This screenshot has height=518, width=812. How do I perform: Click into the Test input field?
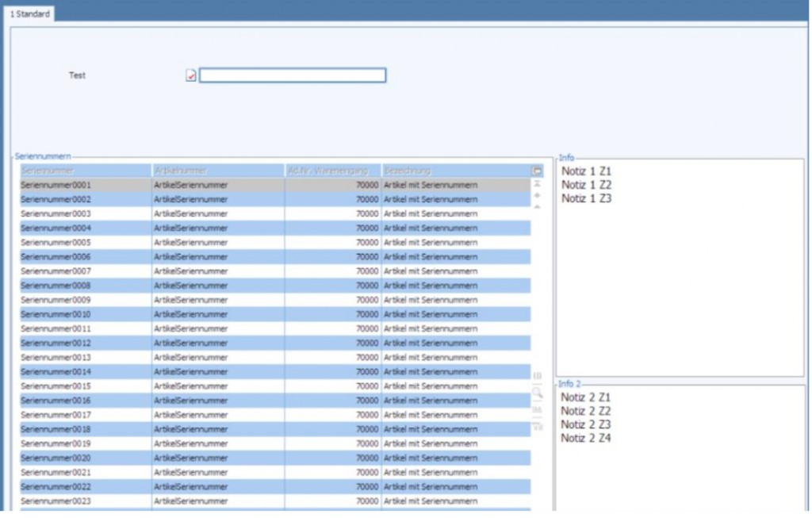click(x=292, y=75)
